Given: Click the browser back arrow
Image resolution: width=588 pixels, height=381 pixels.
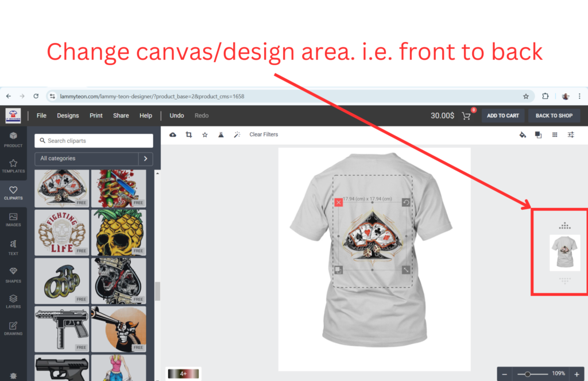Looking at the screenshot, I should coord(9,96).
